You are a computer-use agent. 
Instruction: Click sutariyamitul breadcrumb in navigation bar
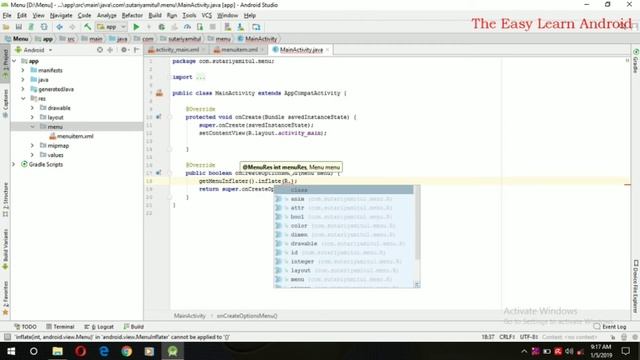pos(180,39)
